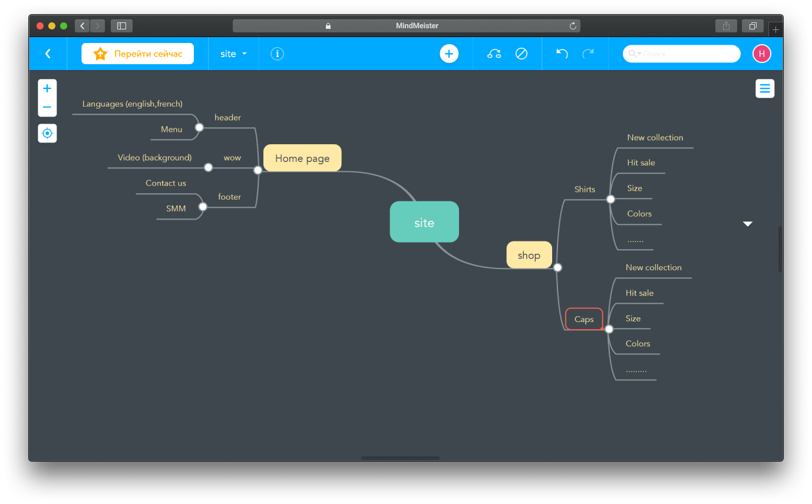This screenshot has height=504, width=812.
Task: Click the connect topics relationship icon
Action: click(x=494, y=54)
